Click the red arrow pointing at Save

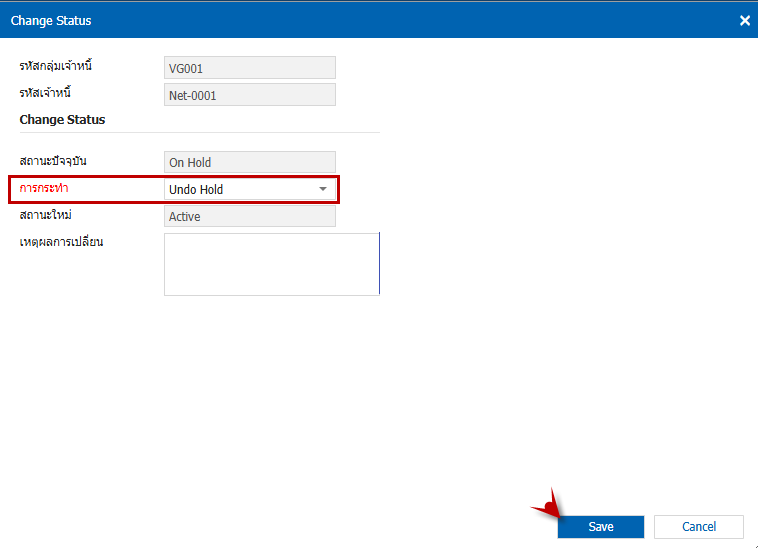tap(548, 509)
